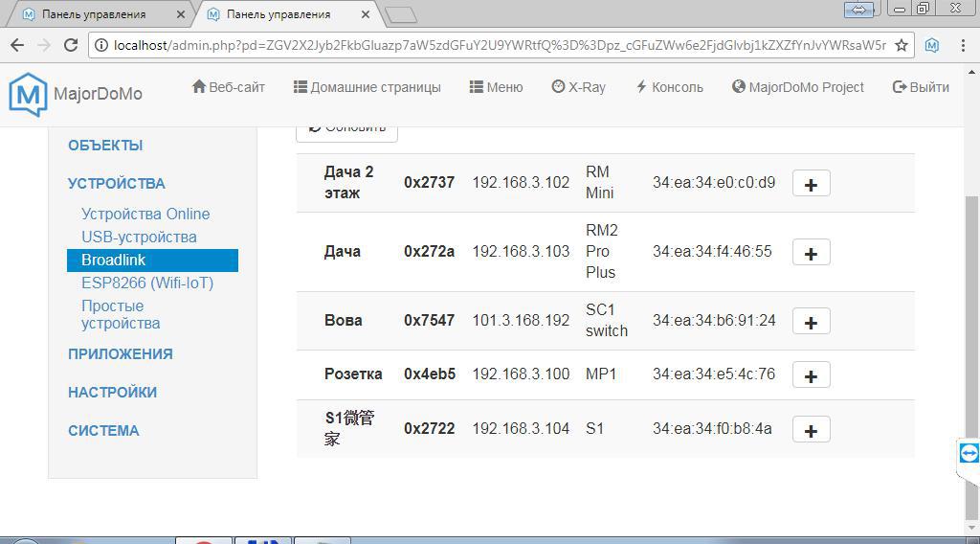Click the partially hidden Обновить button
980x544 pixels.
pos(346,133)
